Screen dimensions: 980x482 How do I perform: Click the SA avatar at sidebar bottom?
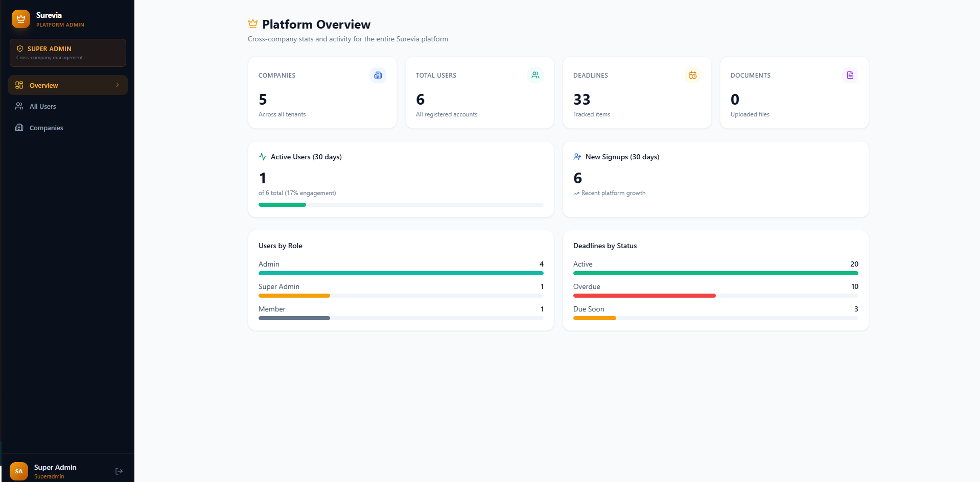pos(19,471)
